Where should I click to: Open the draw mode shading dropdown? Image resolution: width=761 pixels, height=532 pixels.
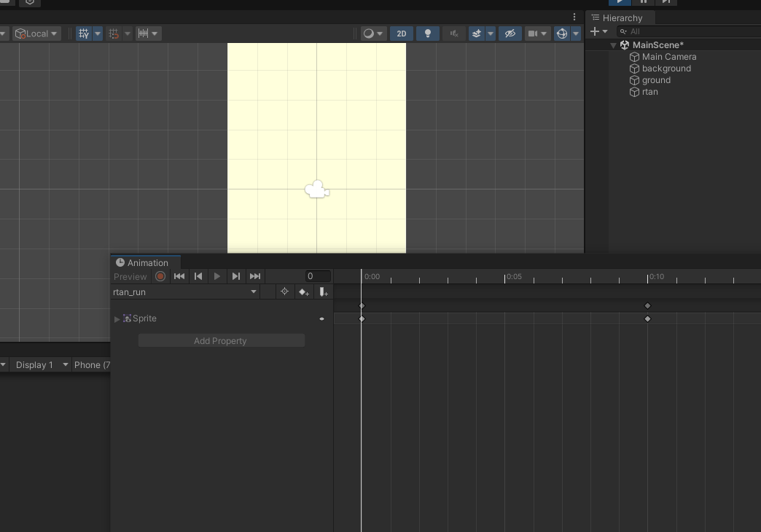(373, 34)
